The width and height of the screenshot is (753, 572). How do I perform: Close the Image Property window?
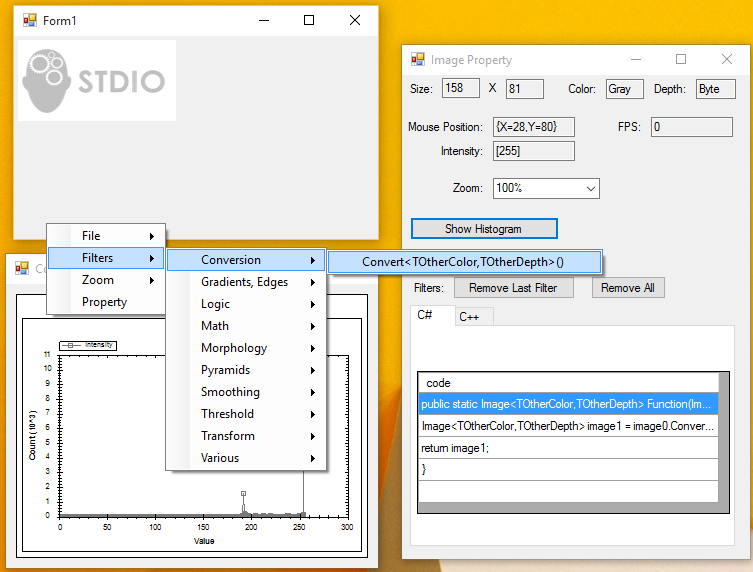point(727,59)
